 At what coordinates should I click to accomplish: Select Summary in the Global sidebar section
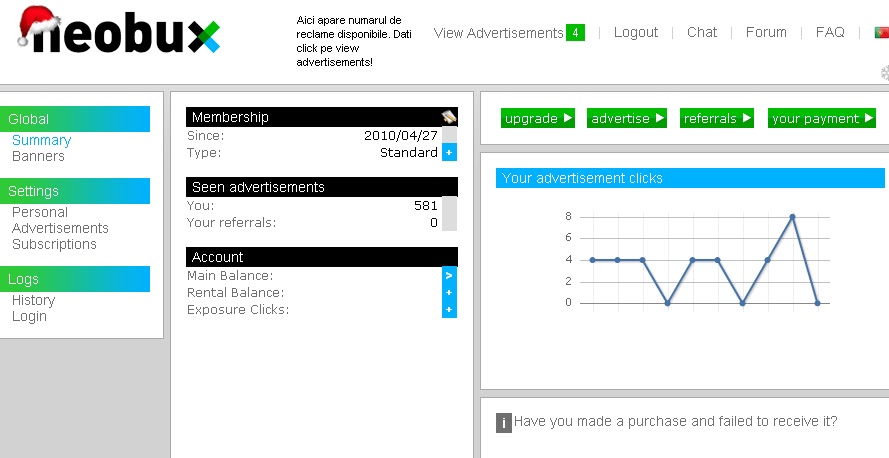(41, 140)
